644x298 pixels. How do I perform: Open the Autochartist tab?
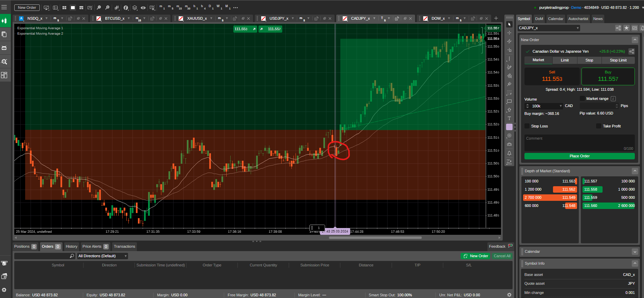click(x=578, y=19)
